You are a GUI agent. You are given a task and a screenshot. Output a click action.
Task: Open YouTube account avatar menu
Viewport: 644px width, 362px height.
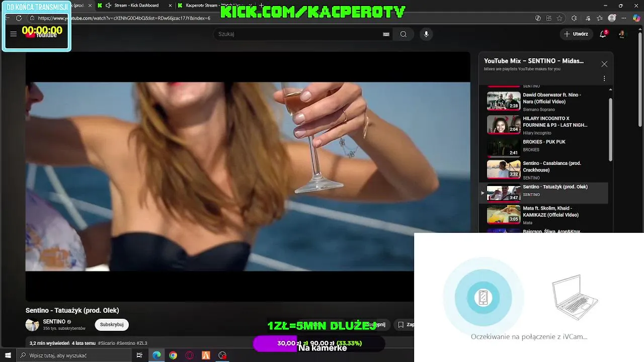point(622,34)
